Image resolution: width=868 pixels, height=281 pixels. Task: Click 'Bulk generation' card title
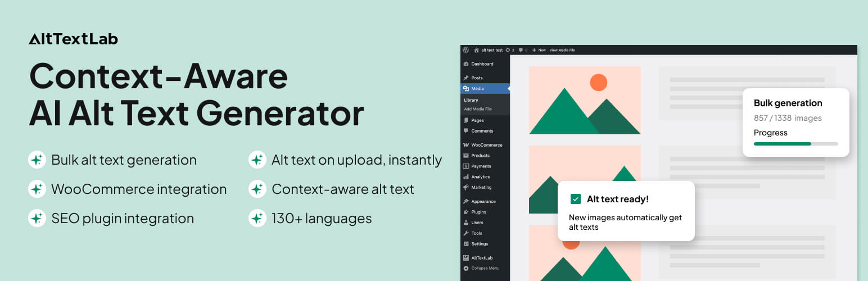click(x=788, y=103)
